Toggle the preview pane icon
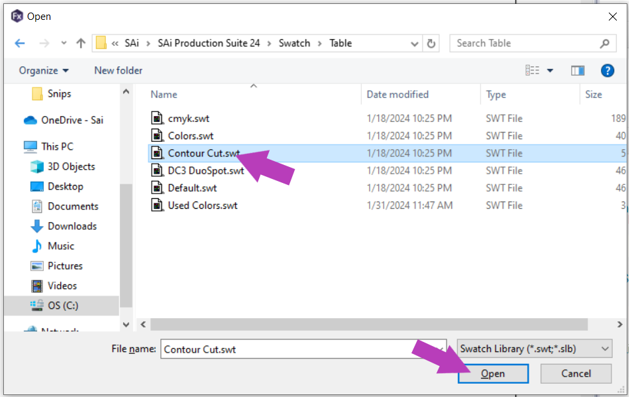The image size is (629, 397). coord(577,71)
